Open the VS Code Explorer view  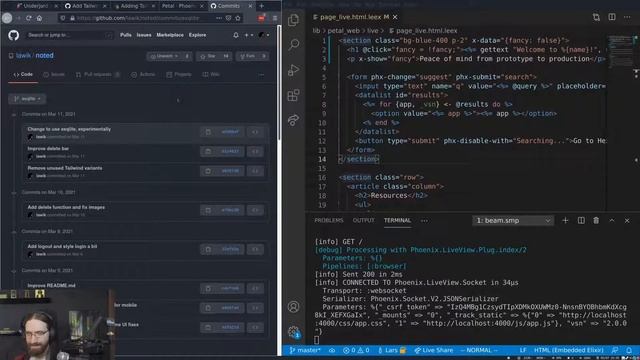[x=293, y=20]
